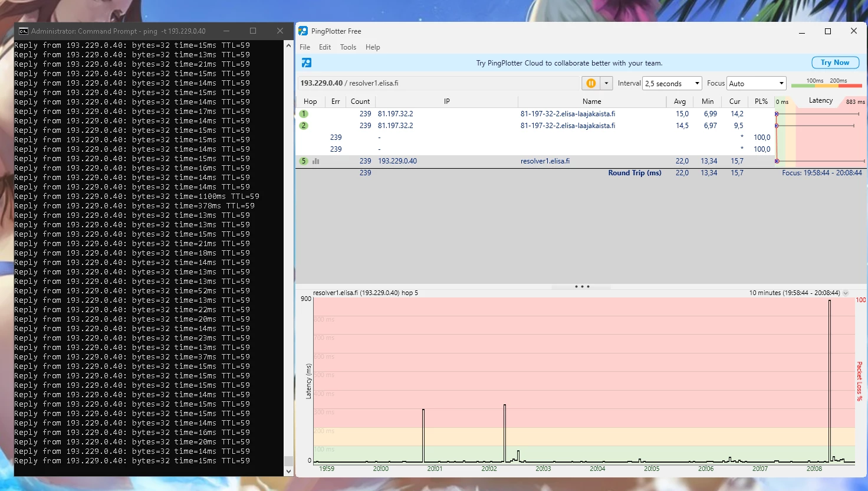868x491 pixels.
Task: Open the Focus Auto combo box
Action: point(757,83)
